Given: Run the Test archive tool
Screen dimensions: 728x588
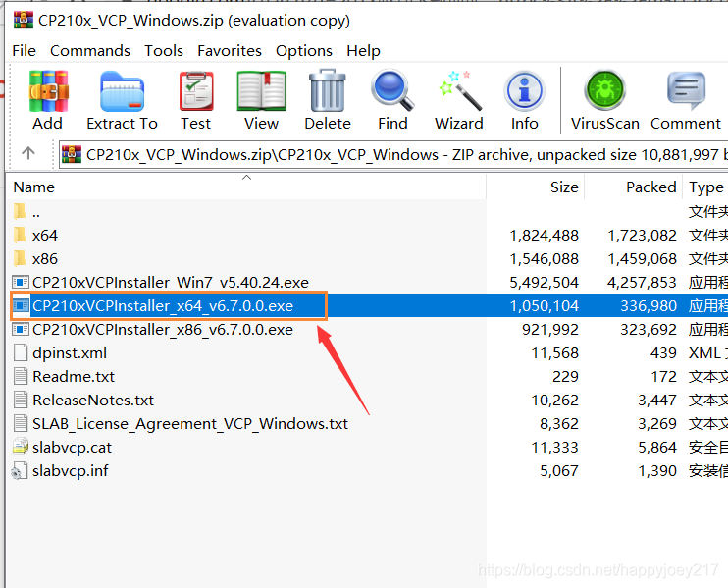Looking at the screenshot, I should pos(196,91).
